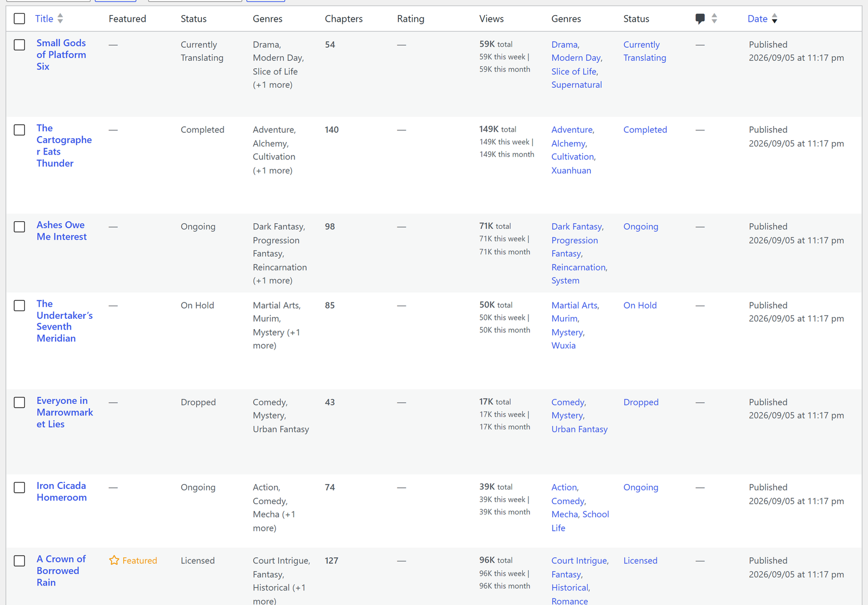Select the Everyone in Marrowmarket Lies checkbox
868x605 pixels.
pos(20,402)
